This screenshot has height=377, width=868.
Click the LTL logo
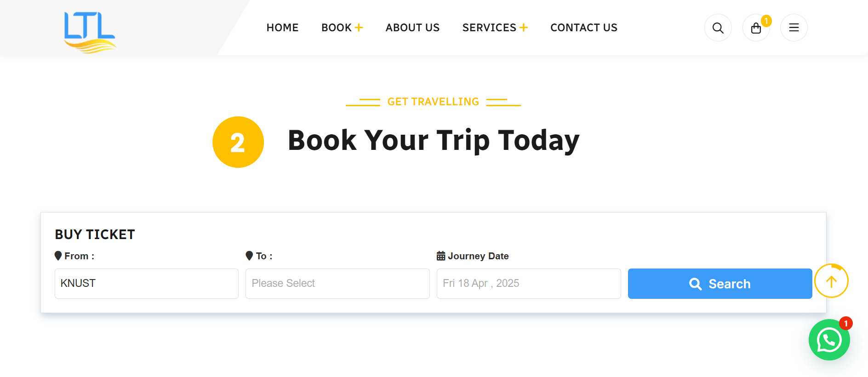coord(90,32)
